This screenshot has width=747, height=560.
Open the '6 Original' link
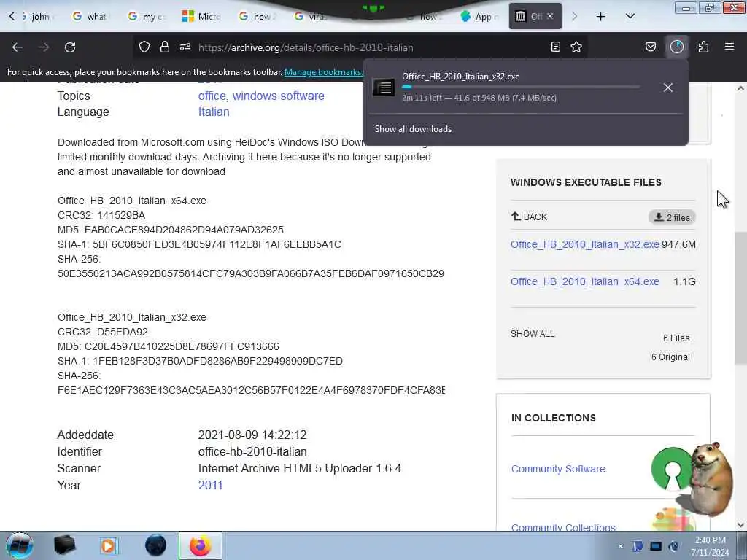pyautogui.click(x=670, y=357)
